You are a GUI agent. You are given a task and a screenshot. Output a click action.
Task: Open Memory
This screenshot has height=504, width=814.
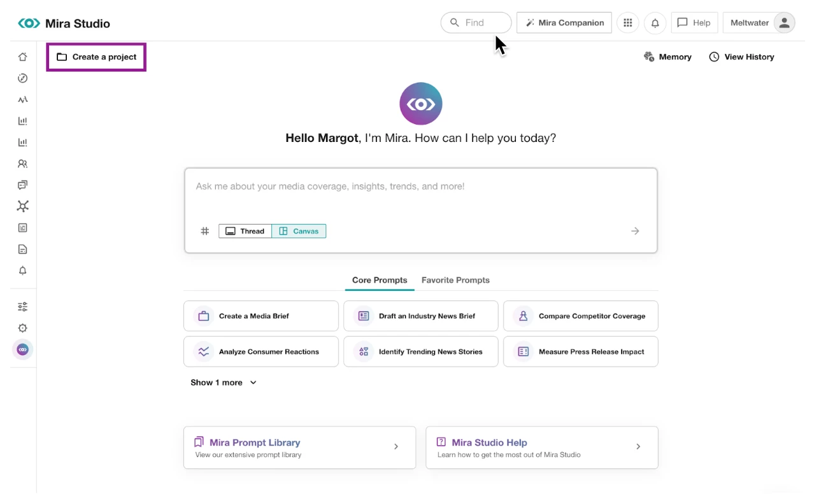(668, 57)
